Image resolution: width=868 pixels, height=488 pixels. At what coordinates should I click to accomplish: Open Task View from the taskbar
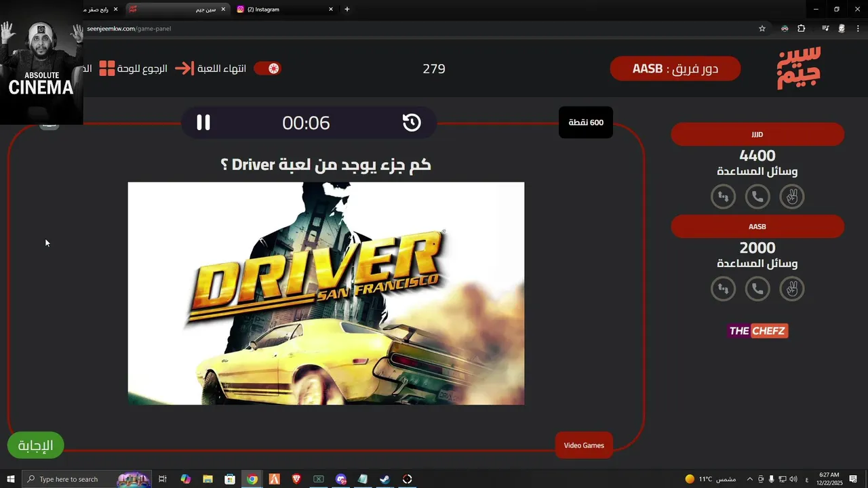[163, 479]
